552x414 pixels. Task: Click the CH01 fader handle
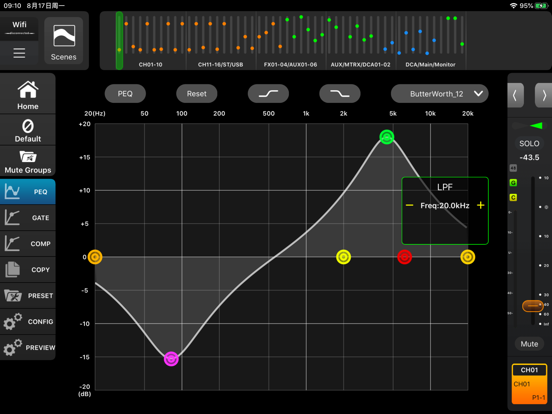532,306
